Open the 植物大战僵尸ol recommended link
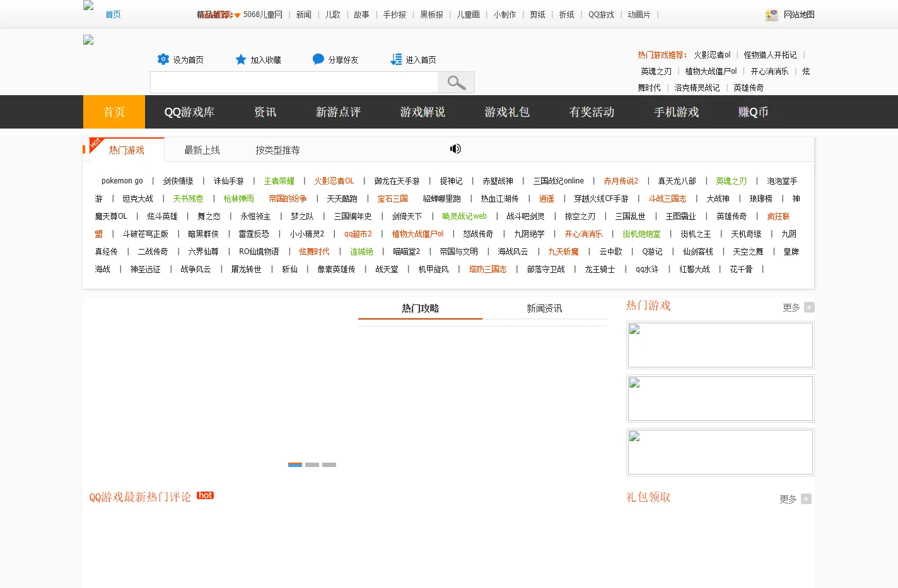Viewport: 898px width, 588px height. pos(711,71)
